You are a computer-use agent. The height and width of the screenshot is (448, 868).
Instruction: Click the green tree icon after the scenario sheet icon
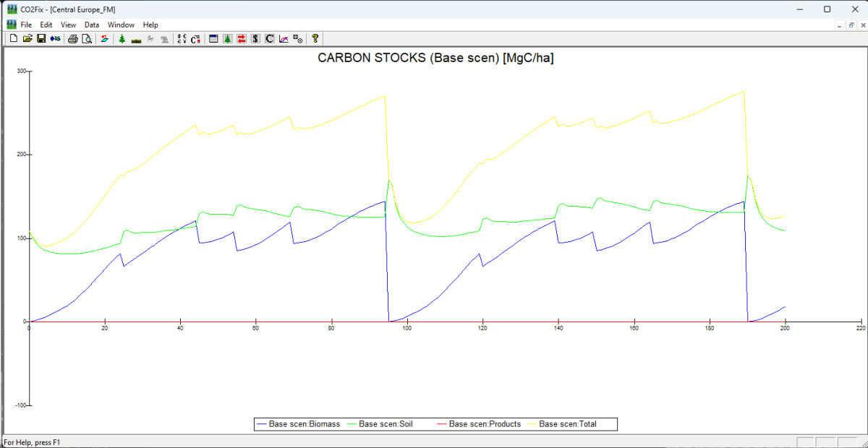[122, 38]
